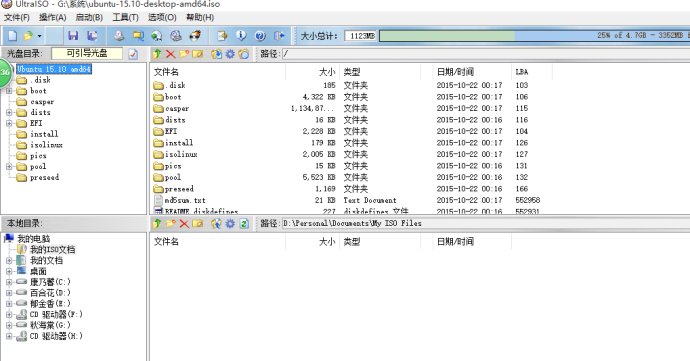This screenshot has height=361, width=690.
Task: Click the make CD/DVD image icon
Action: click(119, 36)
